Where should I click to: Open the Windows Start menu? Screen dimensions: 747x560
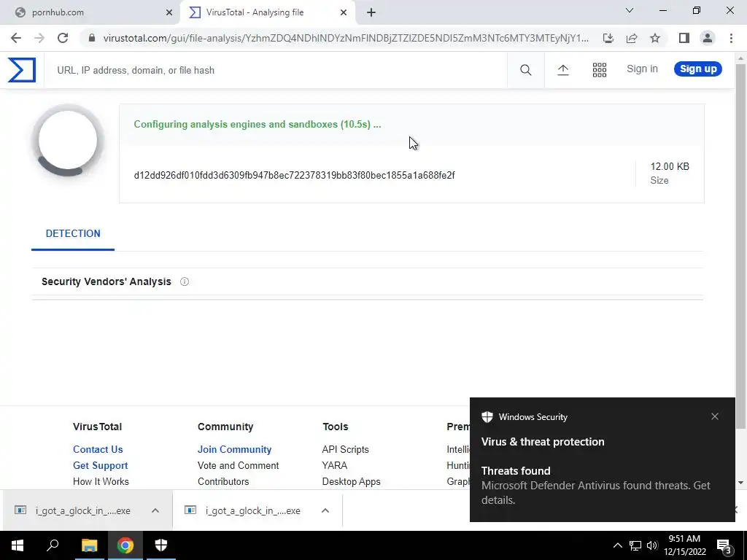(18, 545)
